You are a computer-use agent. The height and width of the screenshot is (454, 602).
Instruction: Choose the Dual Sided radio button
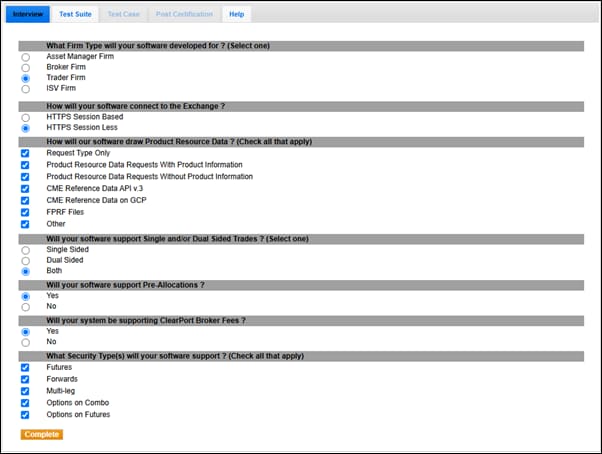(x=25, y=260)
